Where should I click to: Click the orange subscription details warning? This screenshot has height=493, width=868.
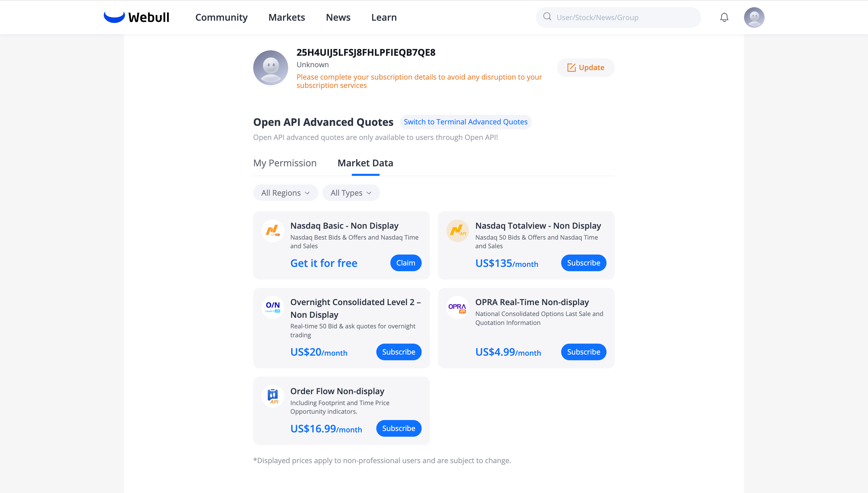point(419,81)
